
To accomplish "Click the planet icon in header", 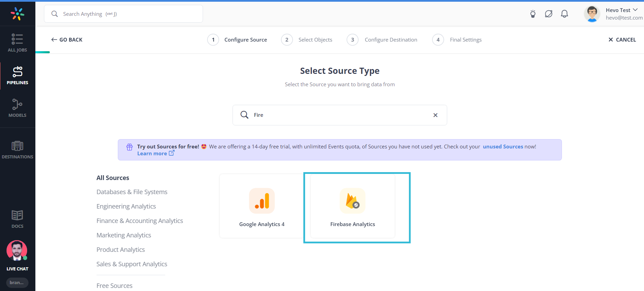I will [x=549, y=14].
